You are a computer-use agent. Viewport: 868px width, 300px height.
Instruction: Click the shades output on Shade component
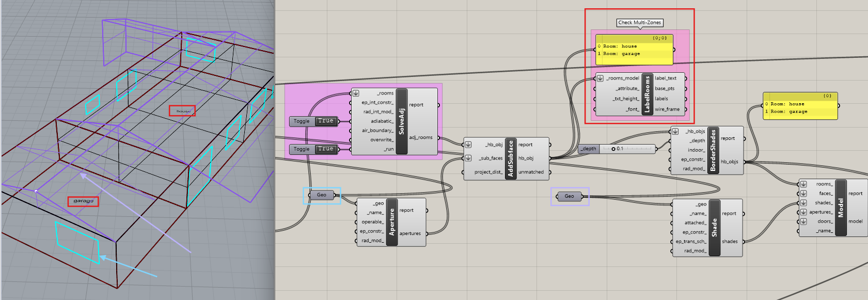pyautogui.click(x=730, y=241)
